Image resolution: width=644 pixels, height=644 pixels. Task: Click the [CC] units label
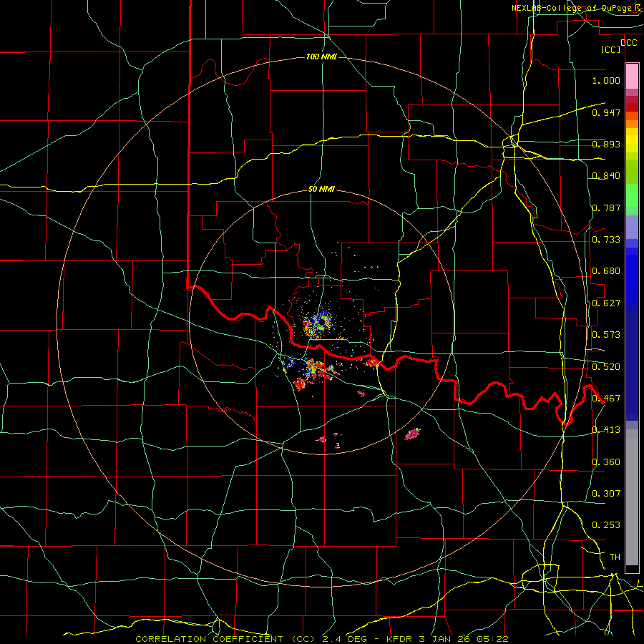point(611,49)
